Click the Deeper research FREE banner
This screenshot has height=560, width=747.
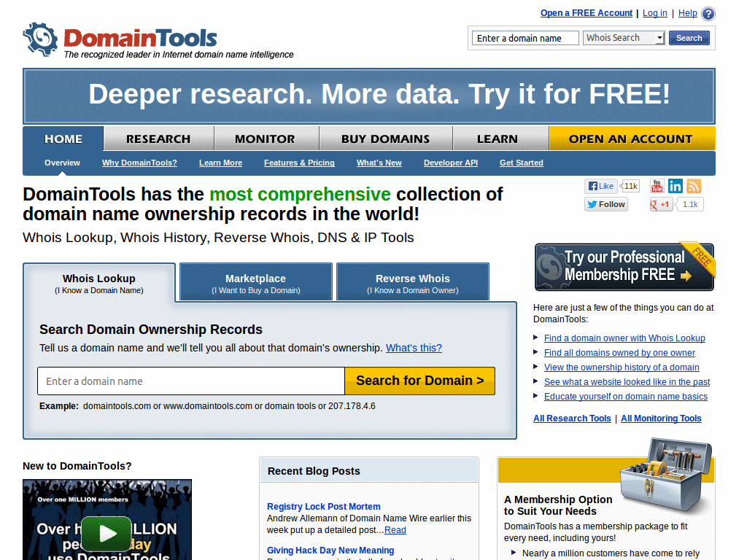click(369, 96)
